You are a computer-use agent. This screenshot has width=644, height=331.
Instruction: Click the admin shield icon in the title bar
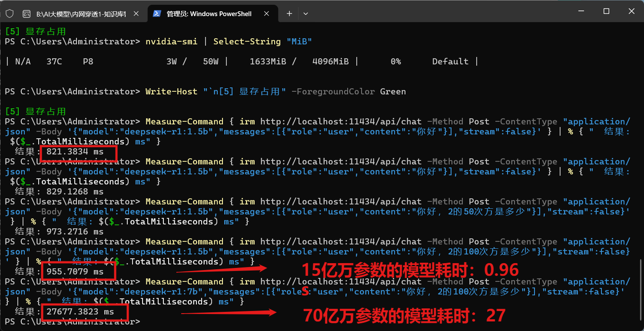(x=10, y=13)
